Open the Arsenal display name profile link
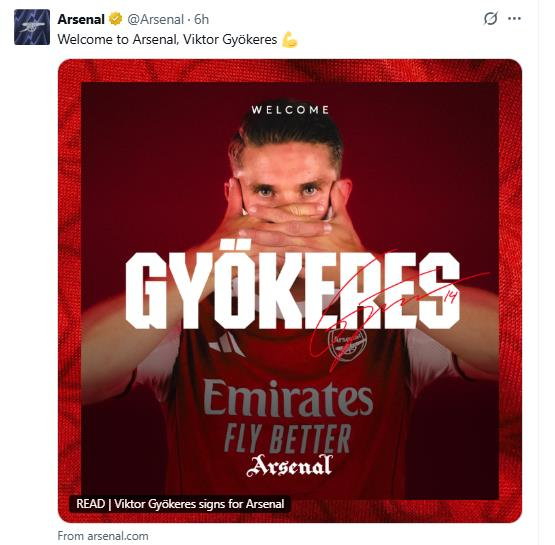The height and width of the screenshot is (545, 555). (81, 19)
